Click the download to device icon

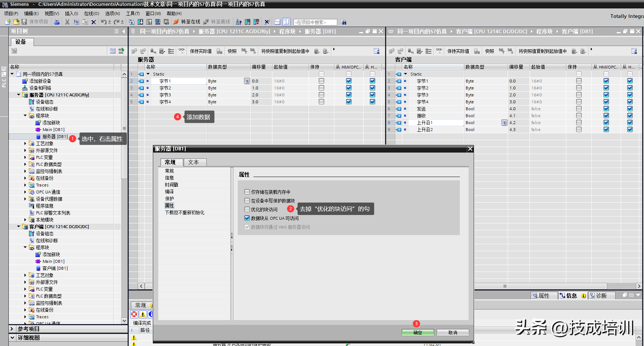140,22
